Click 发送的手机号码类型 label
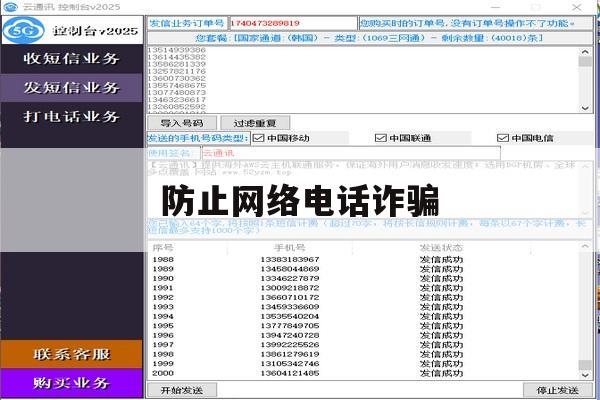This screenshot has width=600, height=400. (198, 138)
